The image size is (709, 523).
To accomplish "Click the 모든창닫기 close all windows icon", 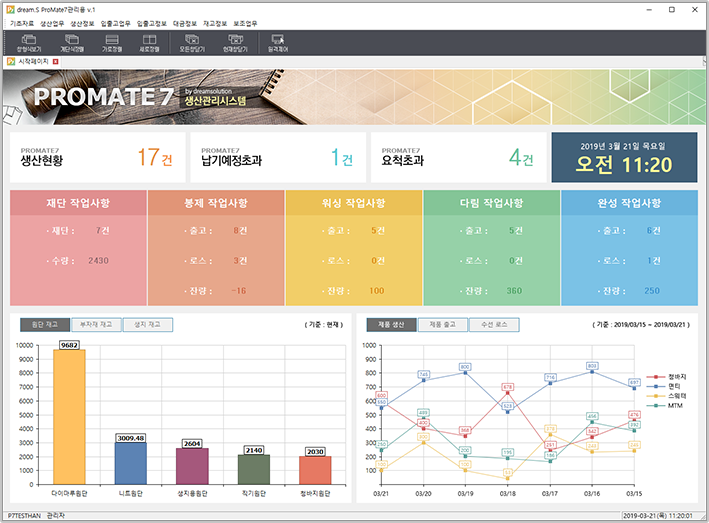I will (192, 43).
